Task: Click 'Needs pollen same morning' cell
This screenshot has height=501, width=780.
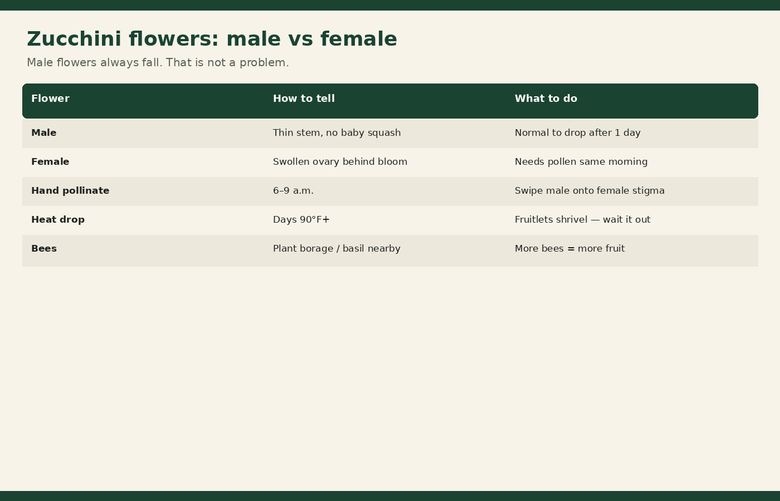Action: 581,162
